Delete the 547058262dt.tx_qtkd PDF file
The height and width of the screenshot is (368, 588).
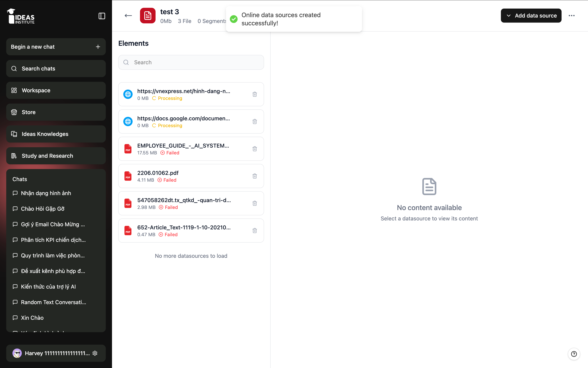coord(254,203)
